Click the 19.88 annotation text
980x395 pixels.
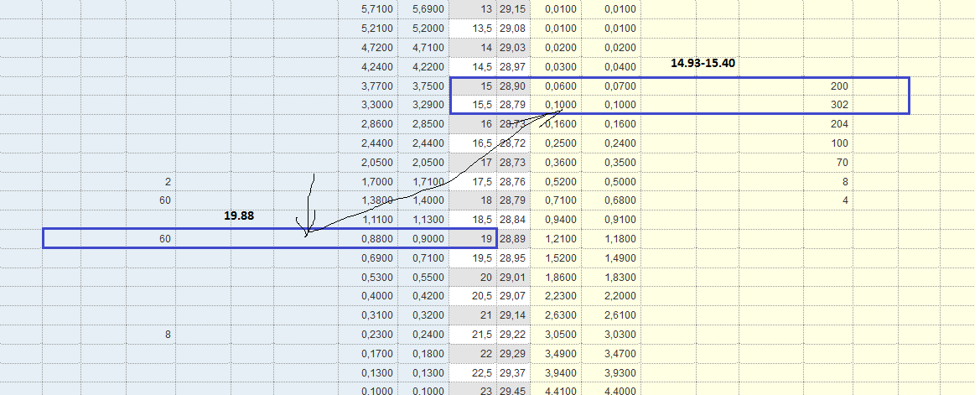tap(238, 216)
